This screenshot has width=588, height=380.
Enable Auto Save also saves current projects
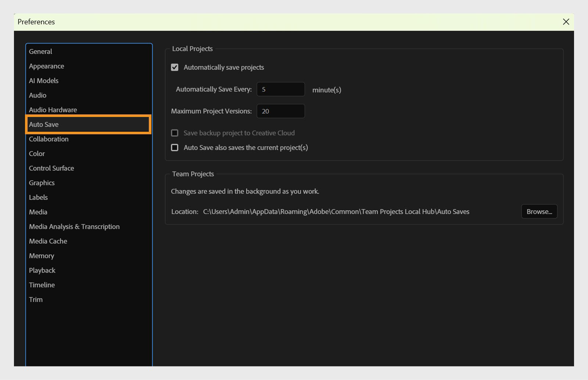[x=175, y=148]
